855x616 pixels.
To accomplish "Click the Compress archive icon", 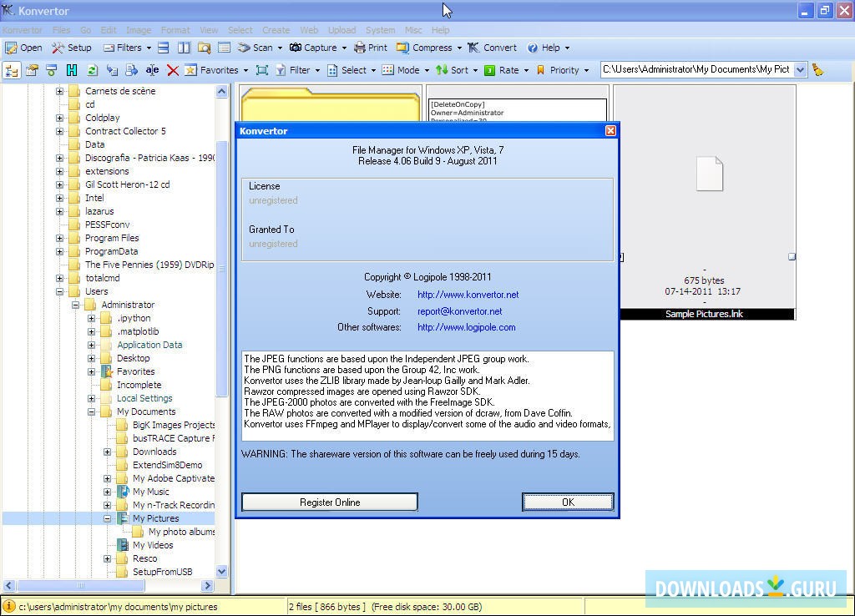I will 403,48.
